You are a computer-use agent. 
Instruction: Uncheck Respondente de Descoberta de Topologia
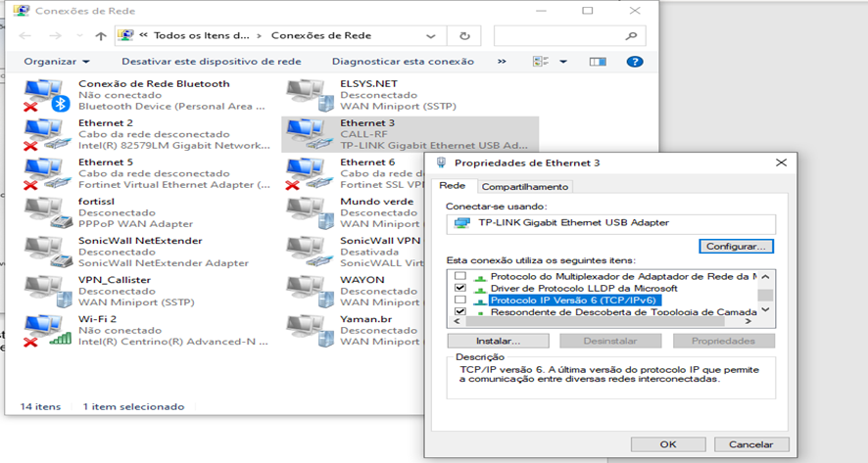coord(460,311)
